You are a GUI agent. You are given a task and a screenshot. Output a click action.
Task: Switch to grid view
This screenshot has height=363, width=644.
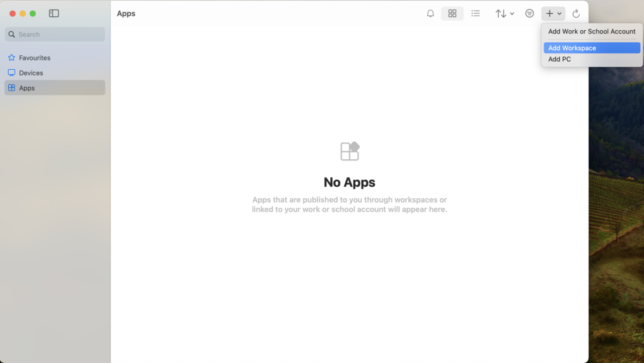click(x=452, y=14)
